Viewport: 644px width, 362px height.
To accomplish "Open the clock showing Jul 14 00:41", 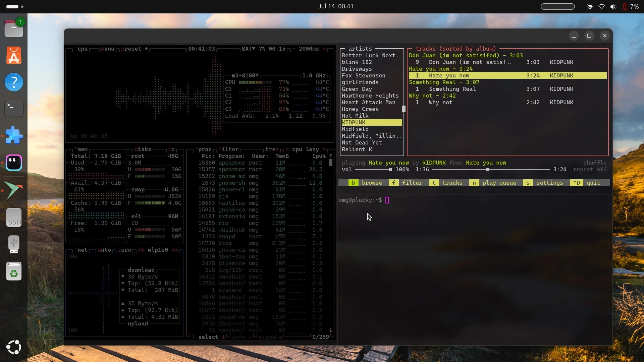I will click(x=336, y=6).
